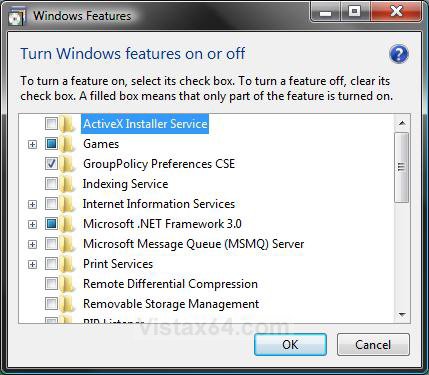Viewport: 429px width, 375px height.
Task: Confirm changes with the OK button
Action: click(x=290, y=345)
